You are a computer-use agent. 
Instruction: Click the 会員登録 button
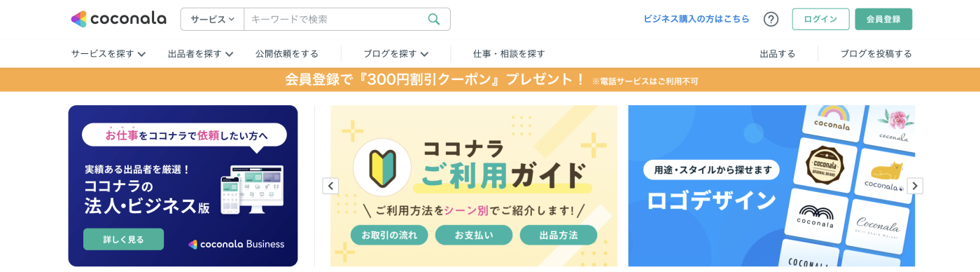(x=883, y=19)
